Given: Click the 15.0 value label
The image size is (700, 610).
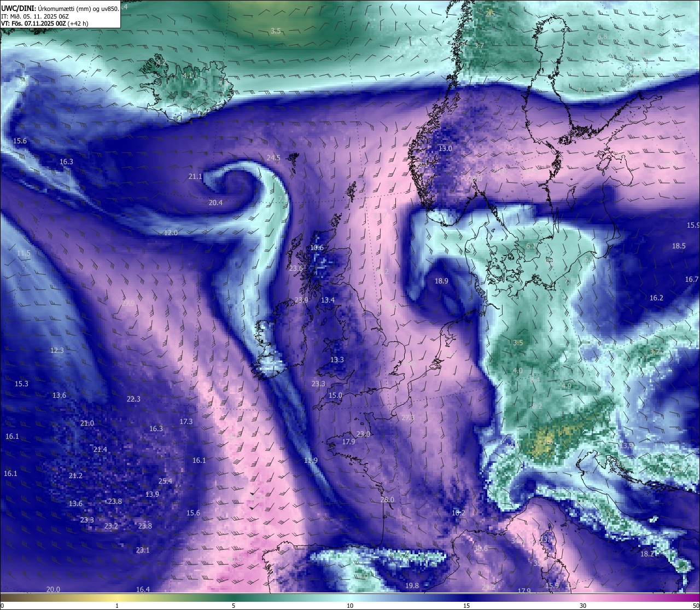Looking at the screenshot, I should click(x=335, y=395).
